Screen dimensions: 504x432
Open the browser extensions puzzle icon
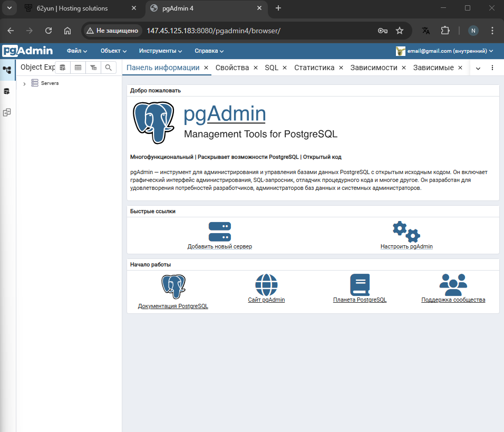tap(445, 31)
